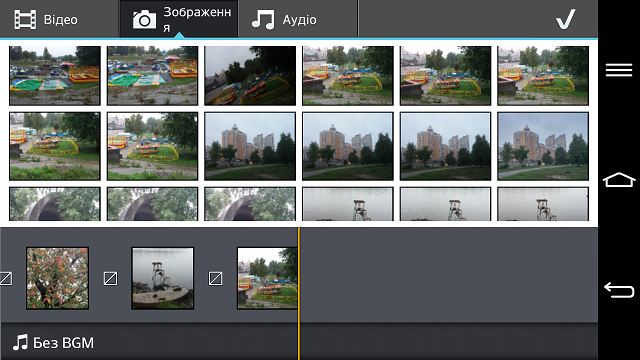Select the Зображення tab
Image resolution: width=640 pixels, height=360 pixels.
pos(179,19)
